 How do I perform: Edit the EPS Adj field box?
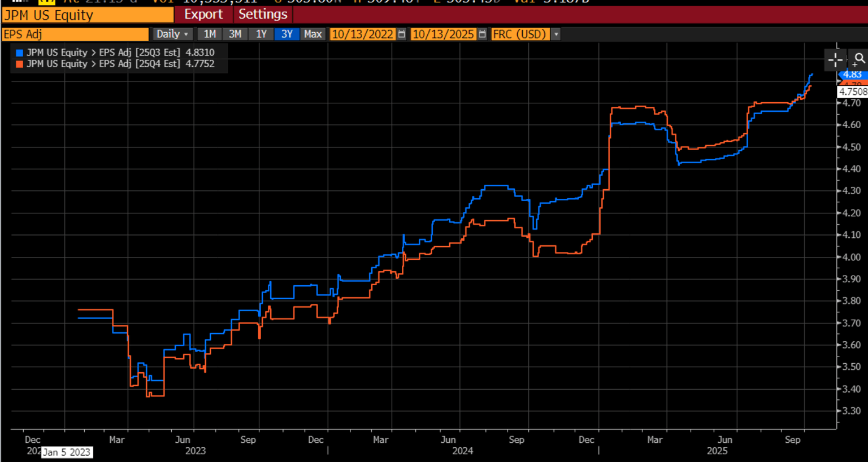click(x=75, y=34)
